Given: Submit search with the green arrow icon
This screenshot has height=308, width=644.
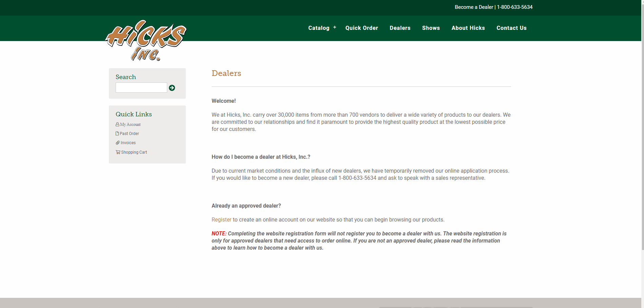Looking at the screenshot, I should 172,88.
